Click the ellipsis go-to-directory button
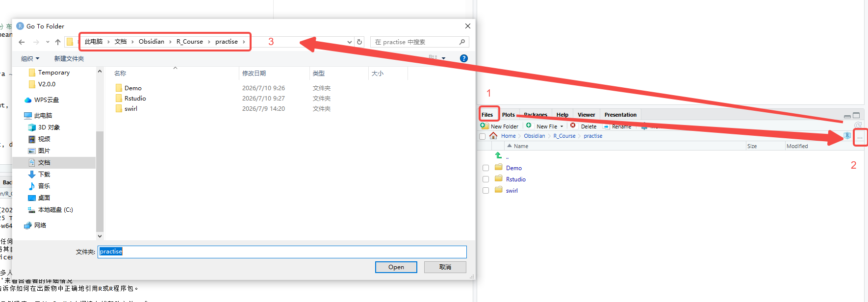This screenshot has height=302, width=868. [x=860, y=137]
